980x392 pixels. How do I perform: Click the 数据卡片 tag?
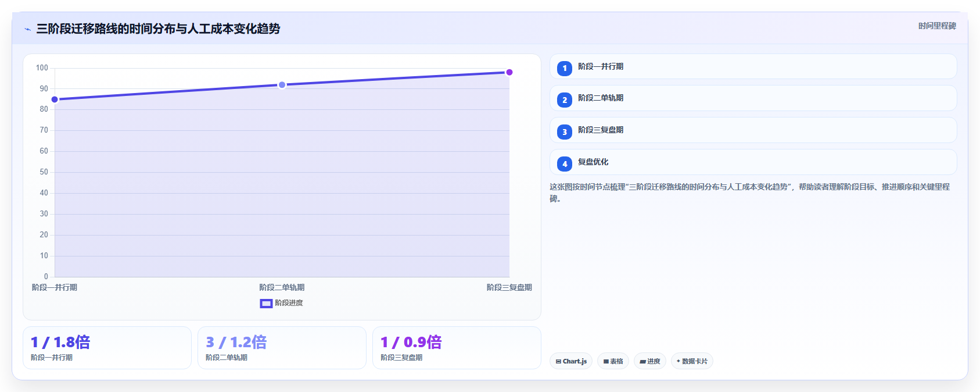[691, 361]
